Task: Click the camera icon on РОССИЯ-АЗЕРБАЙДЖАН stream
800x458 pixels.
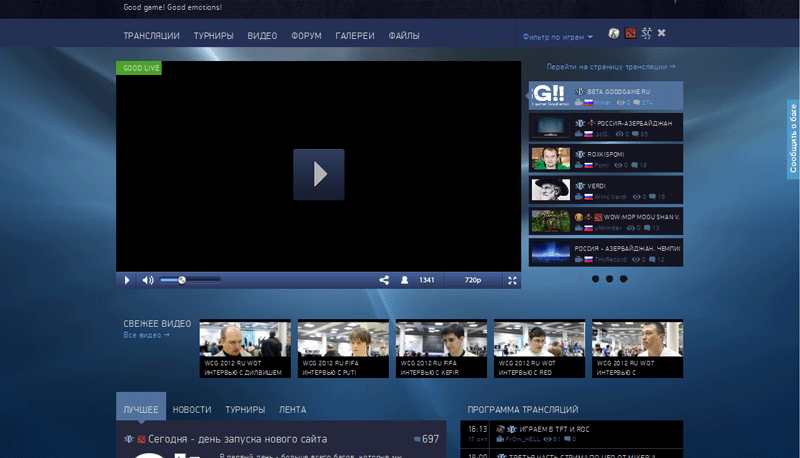Action: point(579,134)
